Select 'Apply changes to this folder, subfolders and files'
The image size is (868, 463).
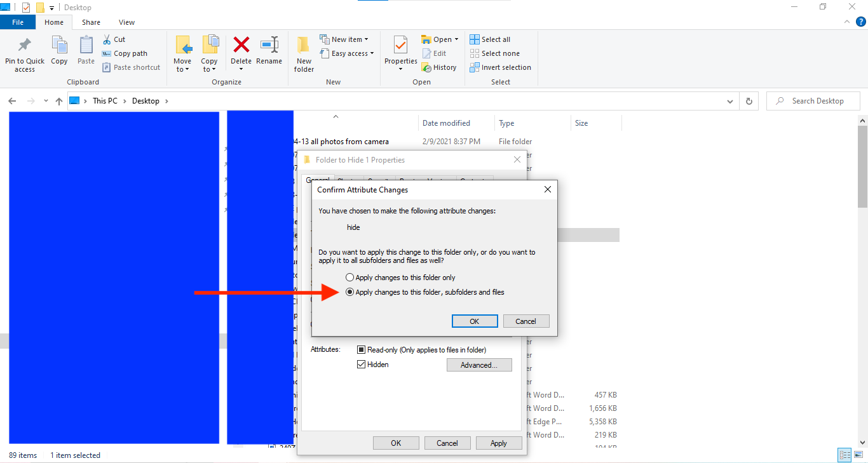(x=349, y=292)
